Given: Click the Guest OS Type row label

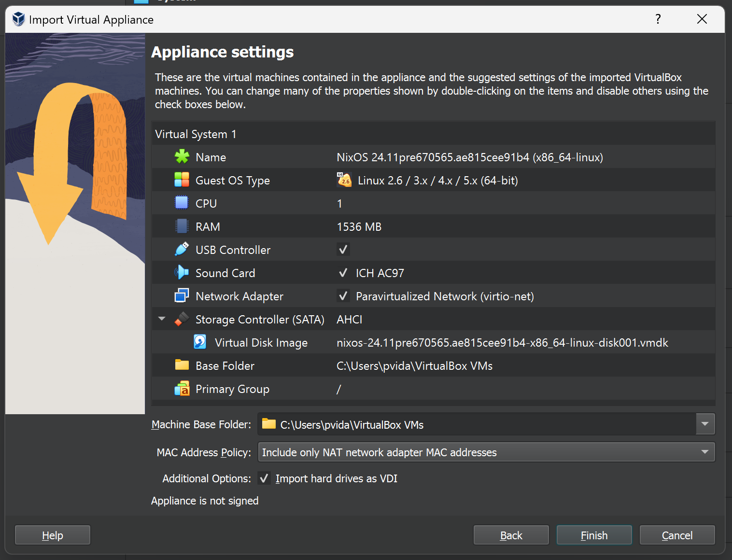Looking at the screenshot, I should click(233, 181).
